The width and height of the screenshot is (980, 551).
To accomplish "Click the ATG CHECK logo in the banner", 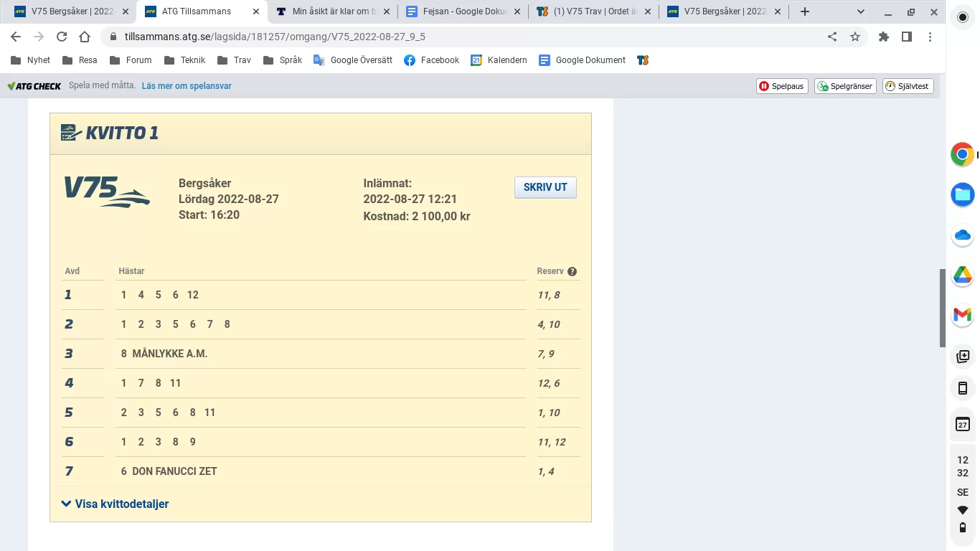I will point(34,85).
